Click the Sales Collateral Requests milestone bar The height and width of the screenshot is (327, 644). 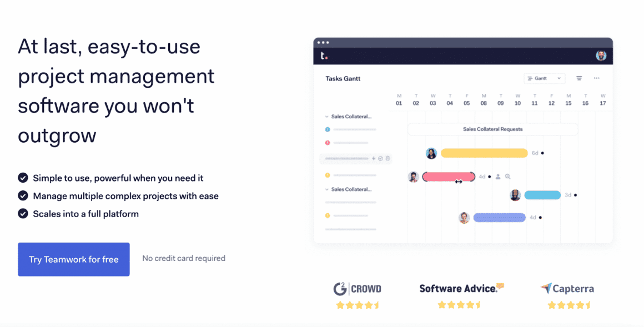tap(493, 129)
